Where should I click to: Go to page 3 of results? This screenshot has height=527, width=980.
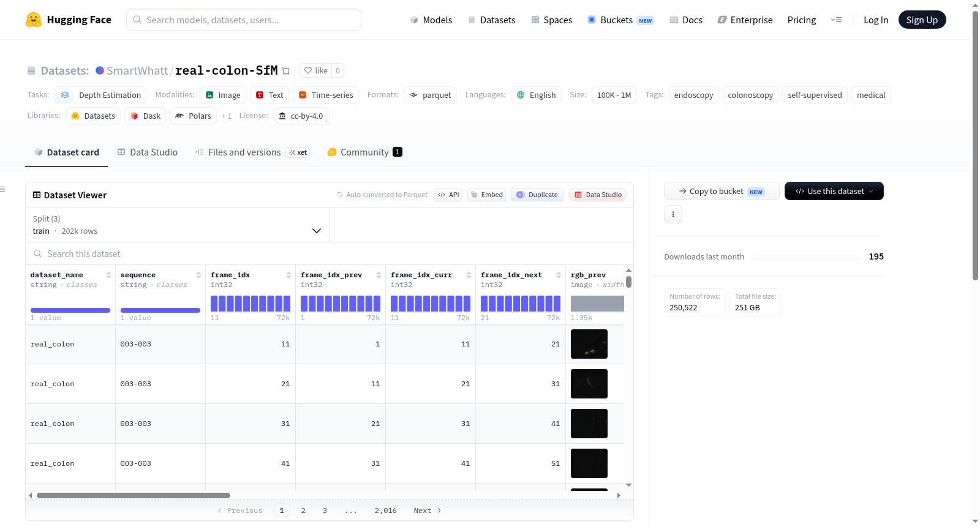325,510
